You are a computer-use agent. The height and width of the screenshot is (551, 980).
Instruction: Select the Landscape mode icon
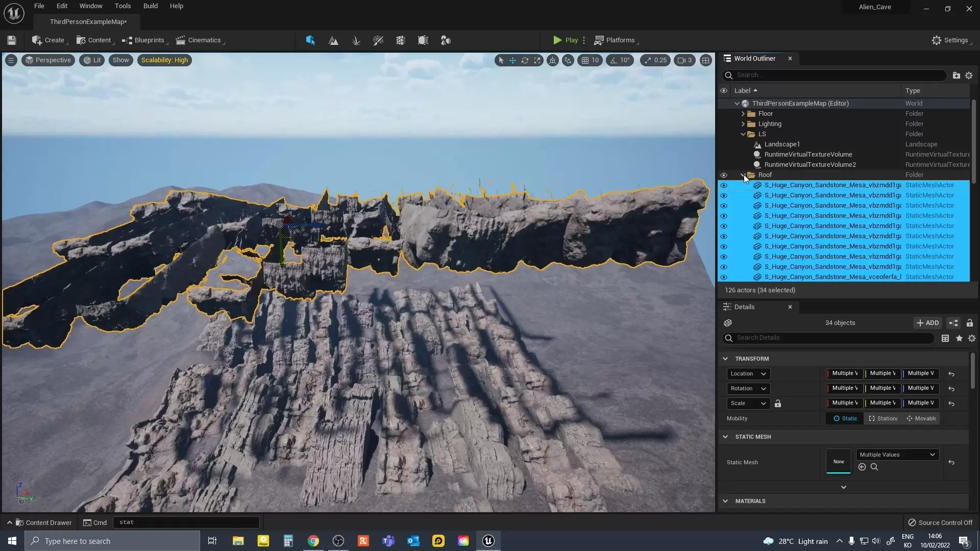[x=333, y=40]
